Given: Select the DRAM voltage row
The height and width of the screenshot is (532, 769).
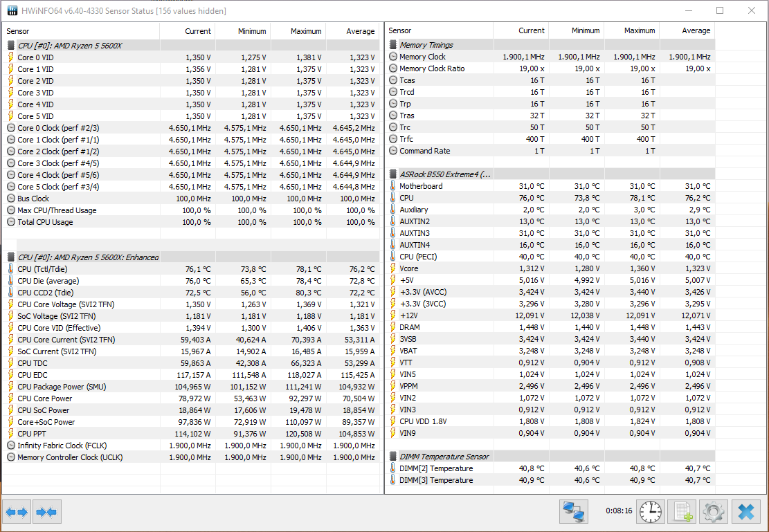Looking at the screenshot, I should click(550, 327).
